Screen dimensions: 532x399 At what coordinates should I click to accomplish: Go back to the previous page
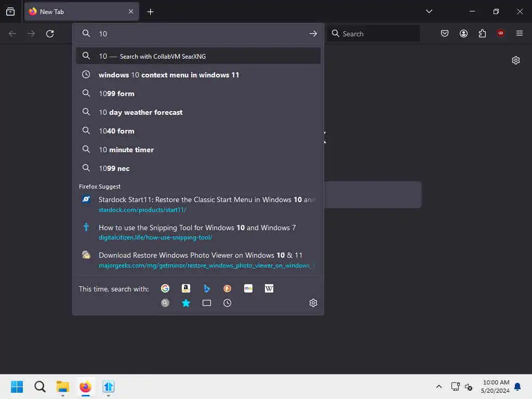click(x=12, y=34)
